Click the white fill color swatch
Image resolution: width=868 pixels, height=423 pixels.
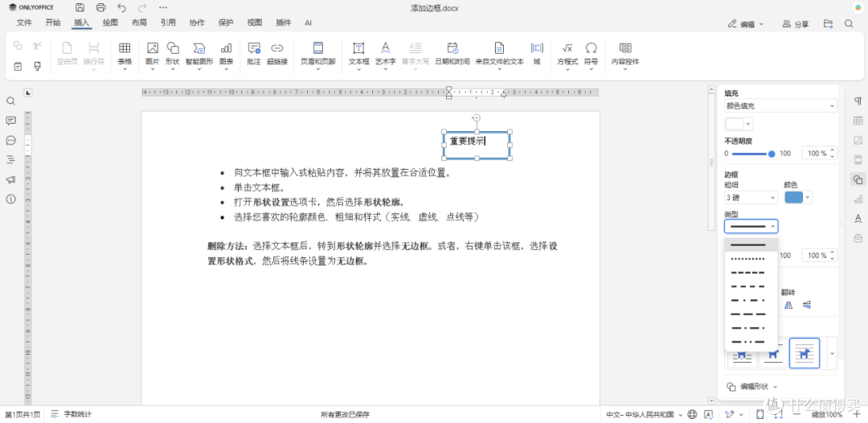(735, 124)
